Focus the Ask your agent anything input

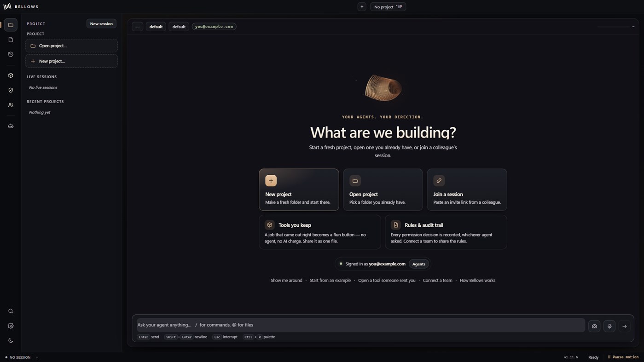pyautogui.click(x=361, y=325)
